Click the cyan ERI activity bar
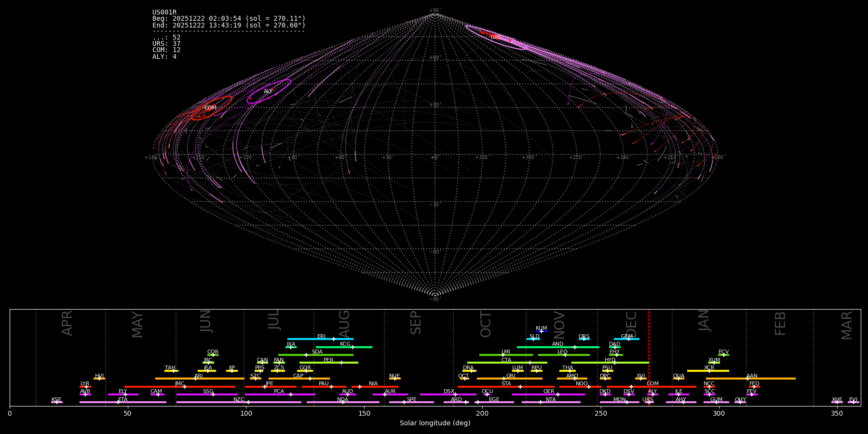 (309, 339)
